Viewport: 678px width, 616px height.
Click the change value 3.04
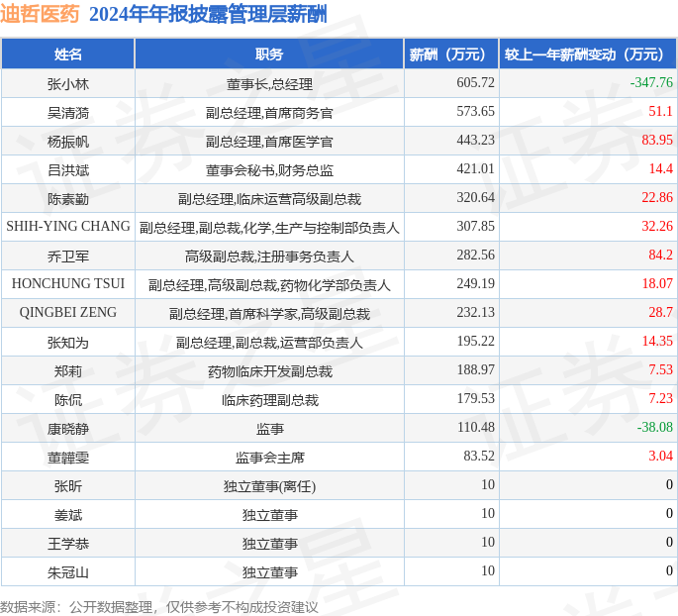tap(661, 456)
